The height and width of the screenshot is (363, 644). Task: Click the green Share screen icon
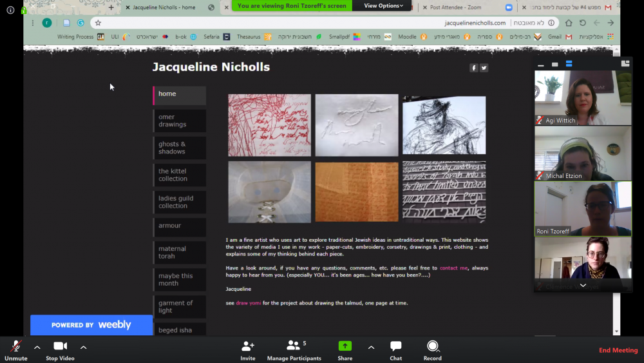(345, 346)
